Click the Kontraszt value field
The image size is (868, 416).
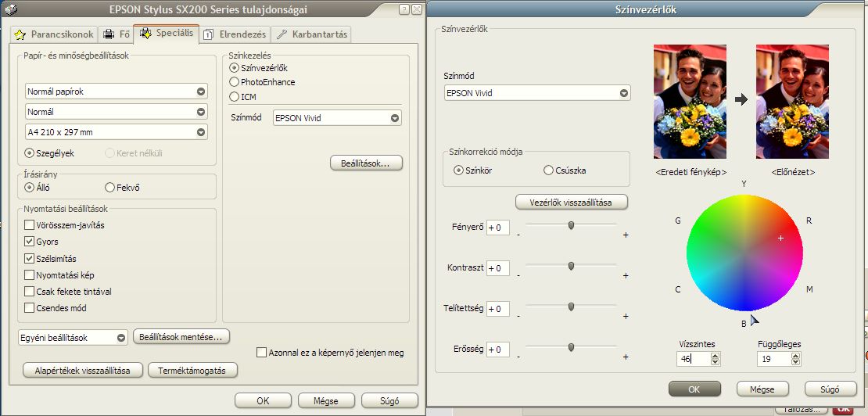[x=497, y=268]
